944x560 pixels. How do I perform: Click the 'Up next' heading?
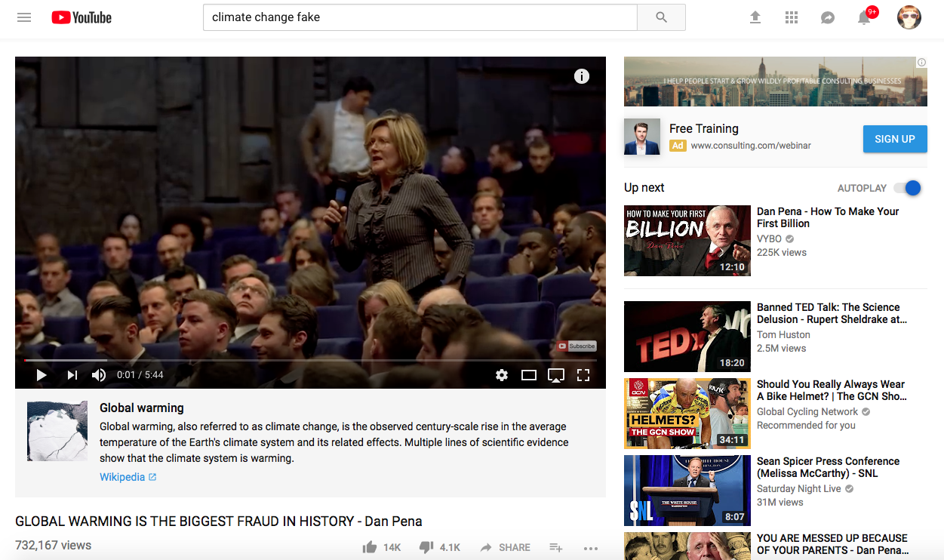(644, 187)
